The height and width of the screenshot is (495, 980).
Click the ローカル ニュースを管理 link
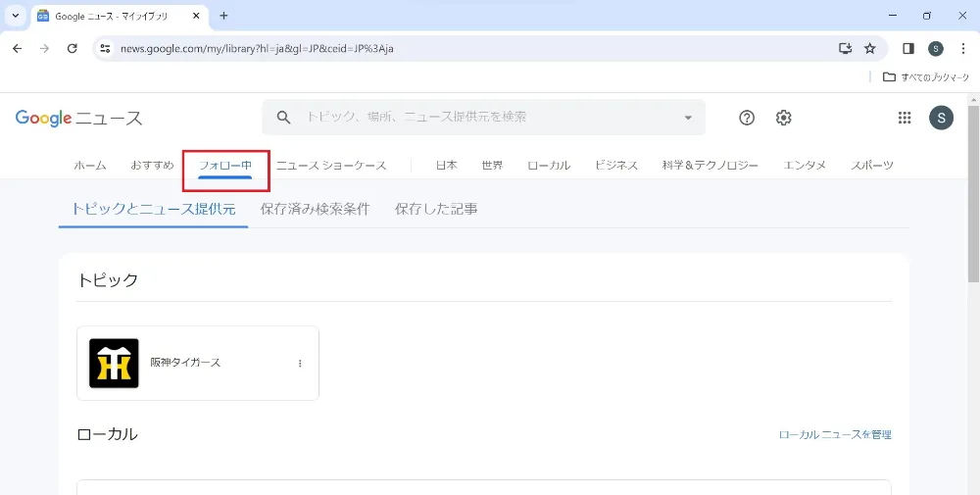835,435
